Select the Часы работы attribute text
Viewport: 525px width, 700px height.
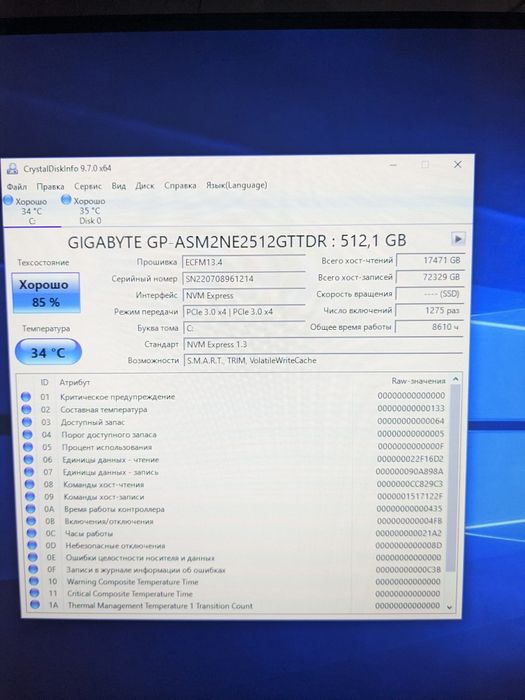[89, 533]
